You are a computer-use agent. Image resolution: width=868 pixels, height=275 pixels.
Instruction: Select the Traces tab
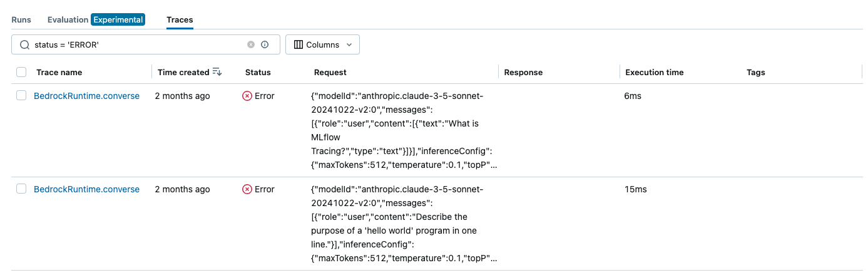180,19
